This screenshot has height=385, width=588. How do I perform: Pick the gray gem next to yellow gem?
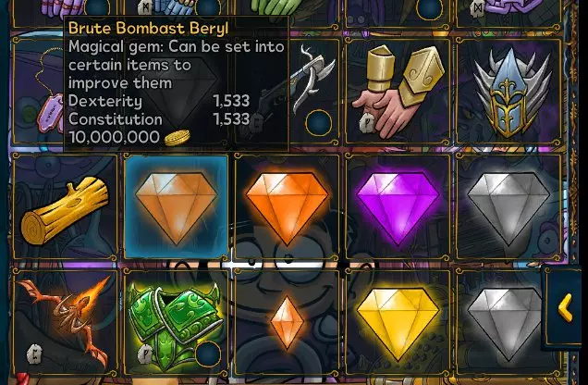(508, 324)
